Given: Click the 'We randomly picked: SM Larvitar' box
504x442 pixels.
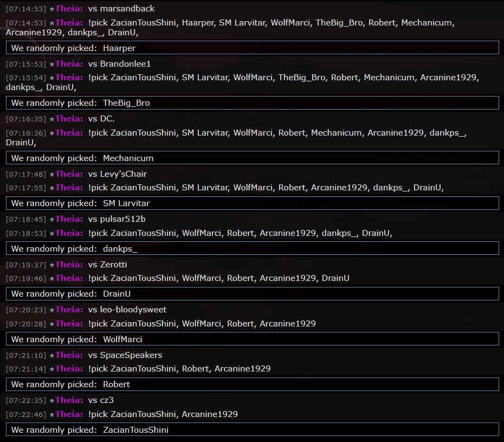Looking at the screenshot, I should 253,203.
